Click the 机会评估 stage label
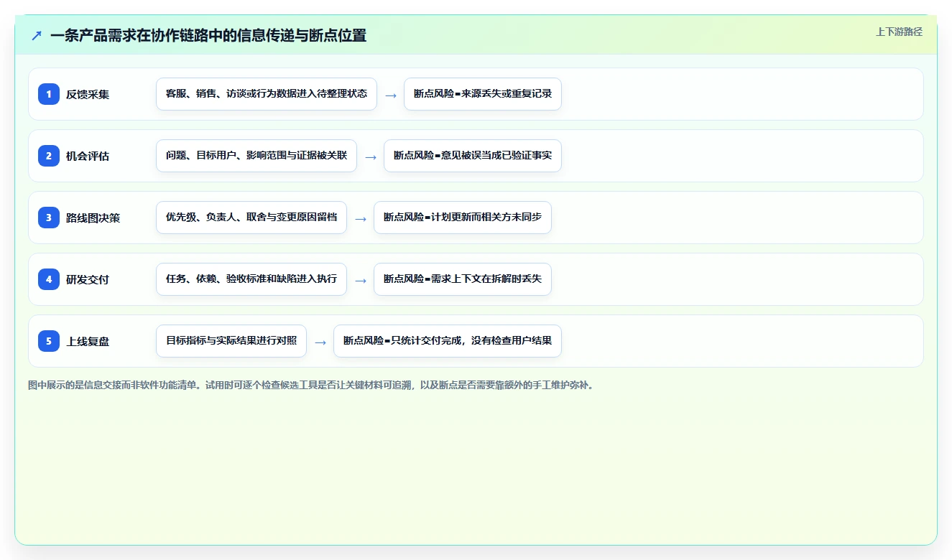 click(88, 156)
